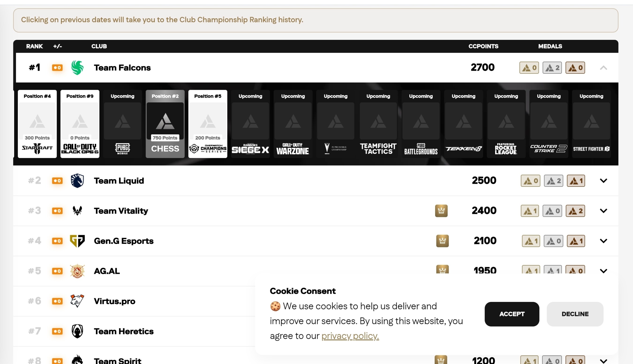Open the Counter Strike 2 upcoming card
633x364 pixels.
point(549,124)
